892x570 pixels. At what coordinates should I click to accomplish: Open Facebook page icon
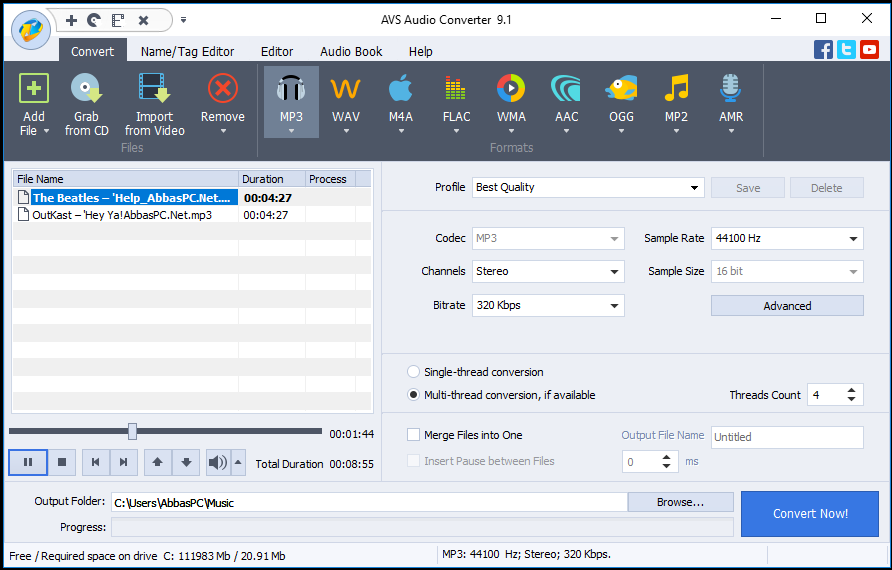pyautogui.click(x=823, y=49)
